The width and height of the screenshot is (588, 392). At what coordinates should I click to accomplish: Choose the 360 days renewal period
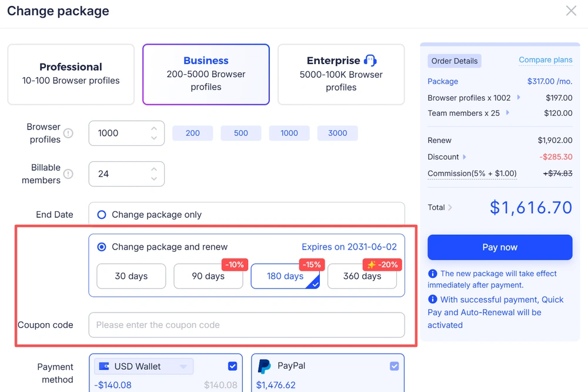click(x=362, y=276)
